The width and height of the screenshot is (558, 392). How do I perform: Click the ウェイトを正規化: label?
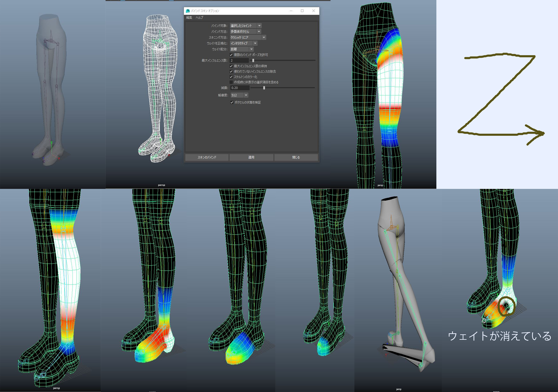tap(217, 43)
